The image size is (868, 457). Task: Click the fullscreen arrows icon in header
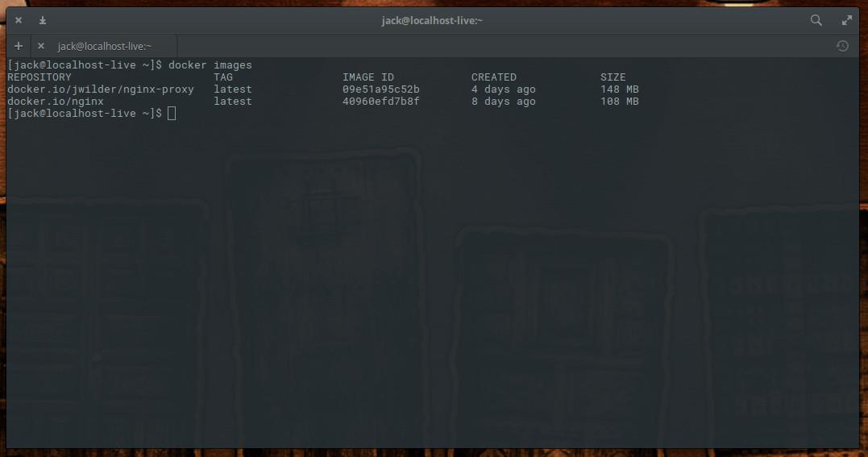[x=847, y=20]
